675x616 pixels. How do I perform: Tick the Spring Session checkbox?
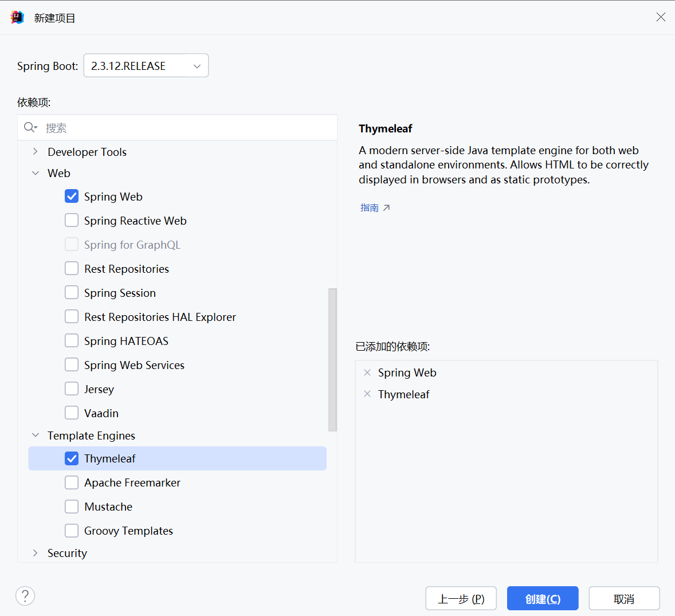(72, 293)
